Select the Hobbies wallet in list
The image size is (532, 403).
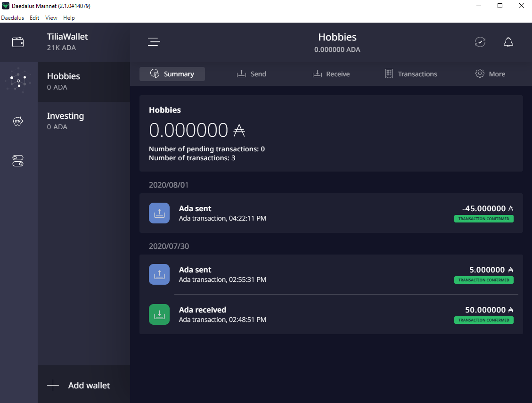point(84,82)
